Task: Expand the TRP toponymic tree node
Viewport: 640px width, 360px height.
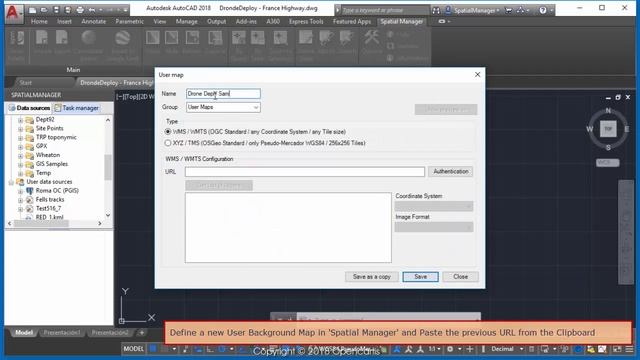Action: point(20,138)
